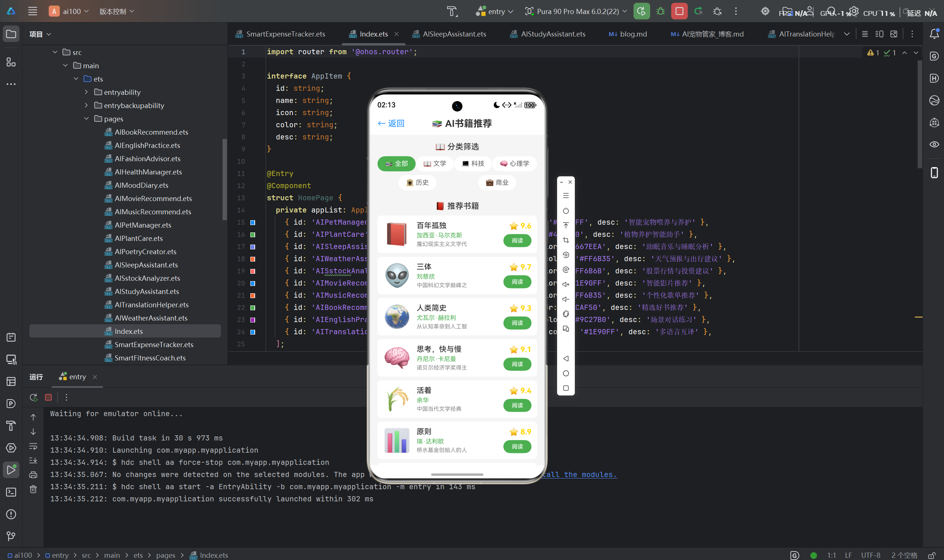Open the previewer eye icon on right sidebar
Screen dimensions: 944x560
pos(934,144)
